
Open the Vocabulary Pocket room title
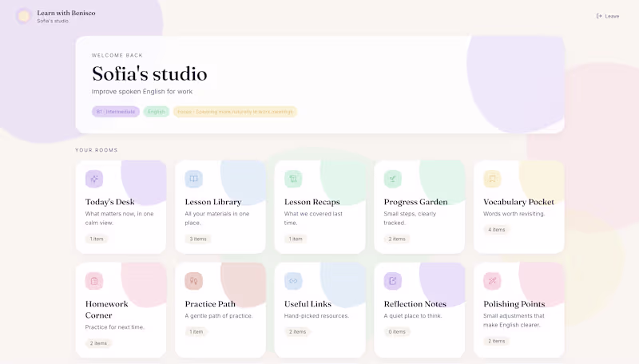(x=518, y=202)
